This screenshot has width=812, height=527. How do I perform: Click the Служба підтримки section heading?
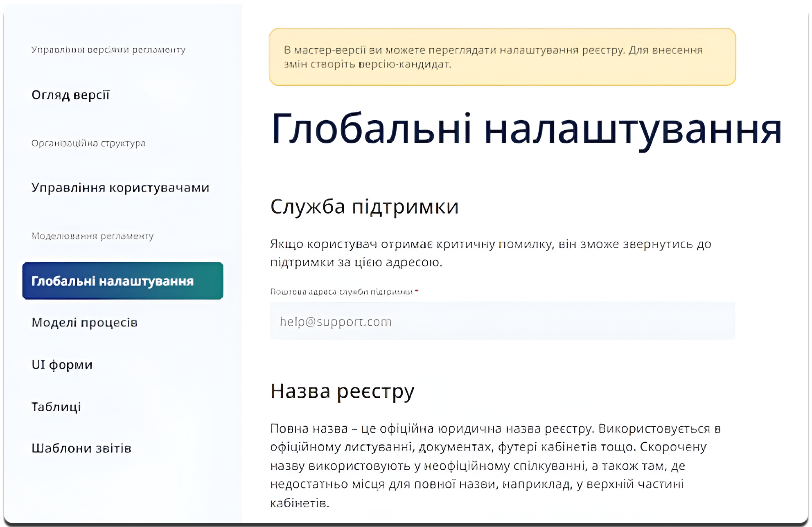click(x=364, y=206)
